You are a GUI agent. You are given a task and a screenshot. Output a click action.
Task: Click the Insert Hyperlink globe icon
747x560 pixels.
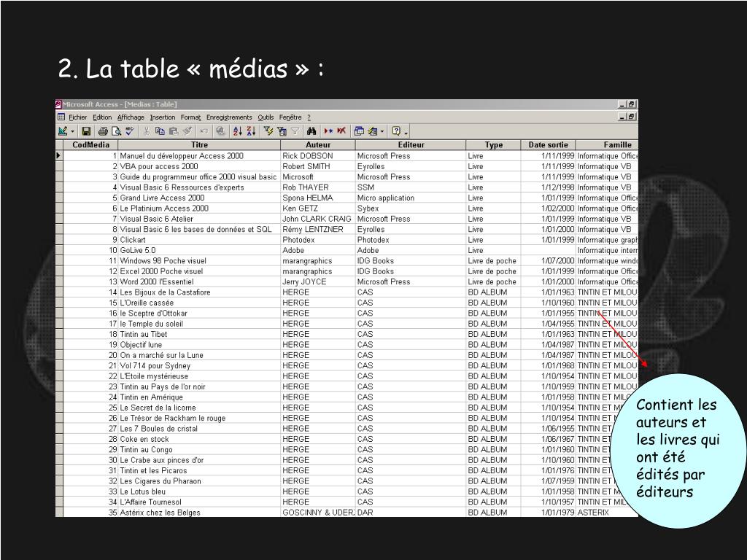[x=220, y=131]
